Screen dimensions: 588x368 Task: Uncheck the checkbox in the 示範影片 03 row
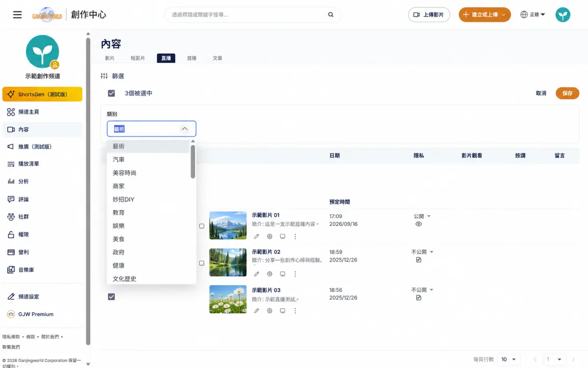tap(111, 296)
